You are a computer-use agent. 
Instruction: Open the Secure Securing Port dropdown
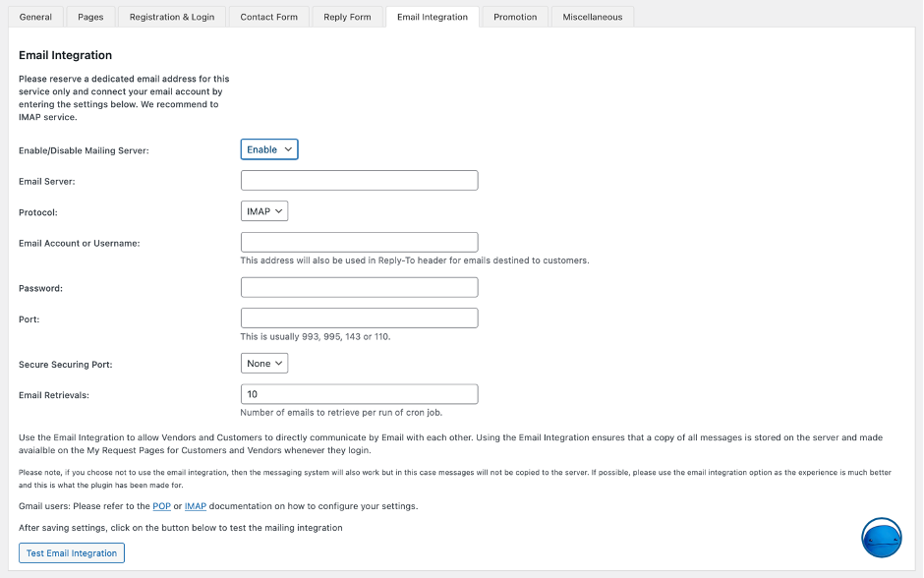pyautogui.click(x=264, y=364)
